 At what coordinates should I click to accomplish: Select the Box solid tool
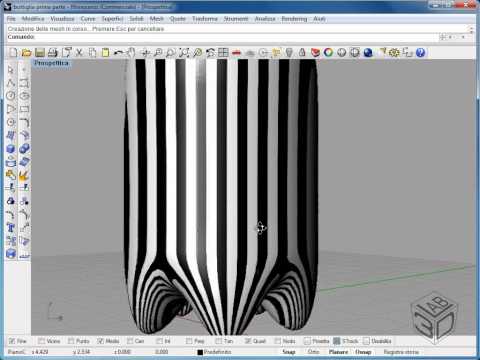coord(11,148)
